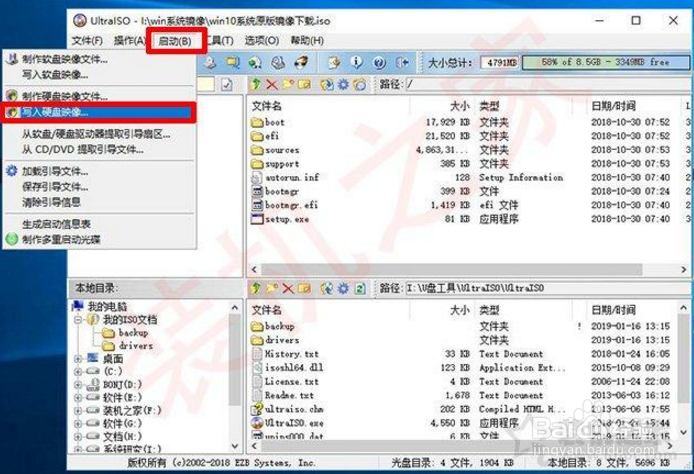Expand the 桌面 tree node
This screenshot has height=474, width=694.
(x=78, y=358)
